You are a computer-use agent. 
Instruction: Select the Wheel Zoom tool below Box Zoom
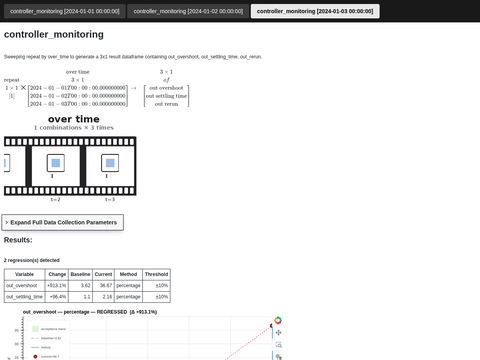279,357
